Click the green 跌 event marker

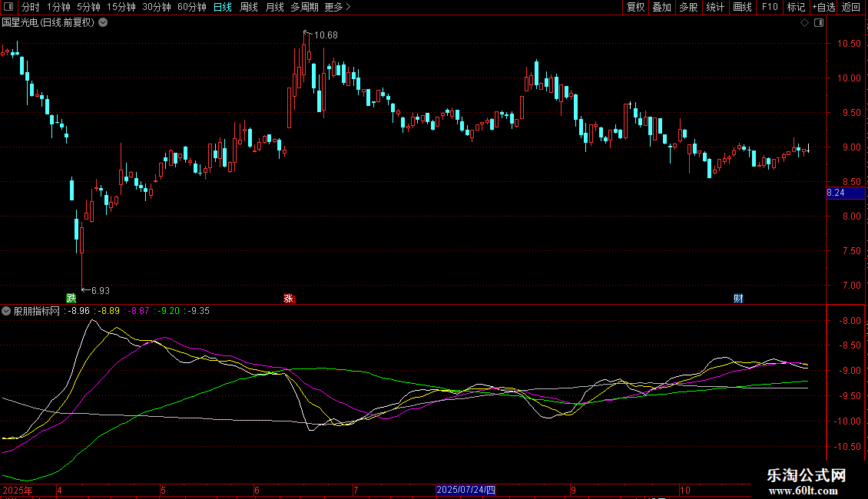pos(71,298)
